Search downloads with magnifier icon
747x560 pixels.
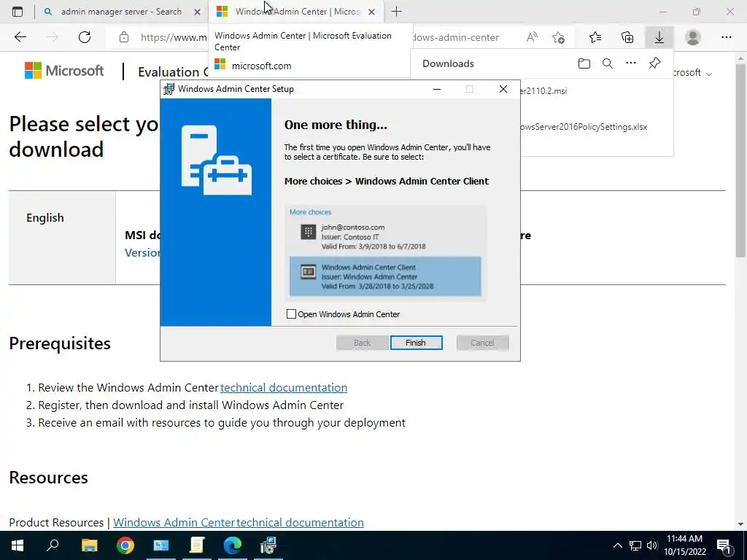tap(608, 63)
